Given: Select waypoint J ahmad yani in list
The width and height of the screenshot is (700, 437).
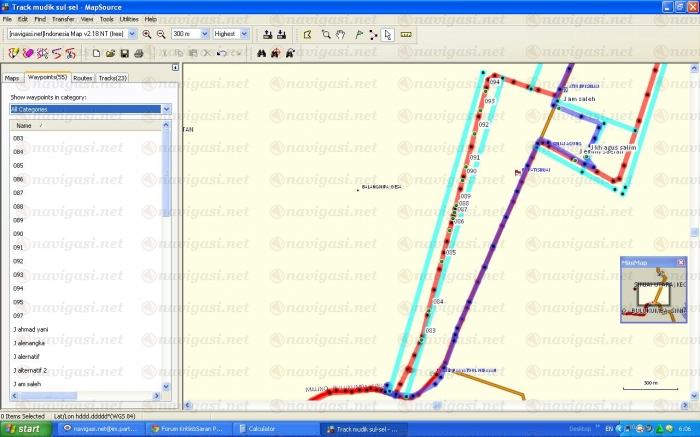Looking at the screenshot, I should click(31, 329).
